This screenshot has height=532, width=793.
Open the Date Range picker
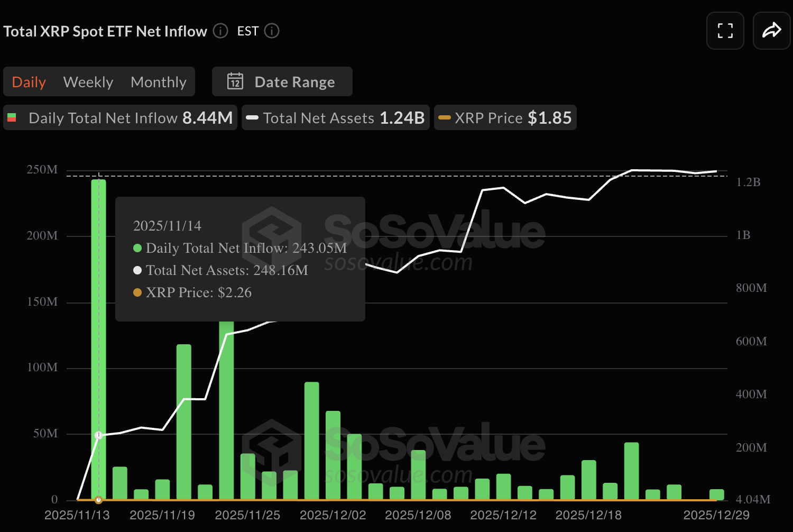point(282,81)
